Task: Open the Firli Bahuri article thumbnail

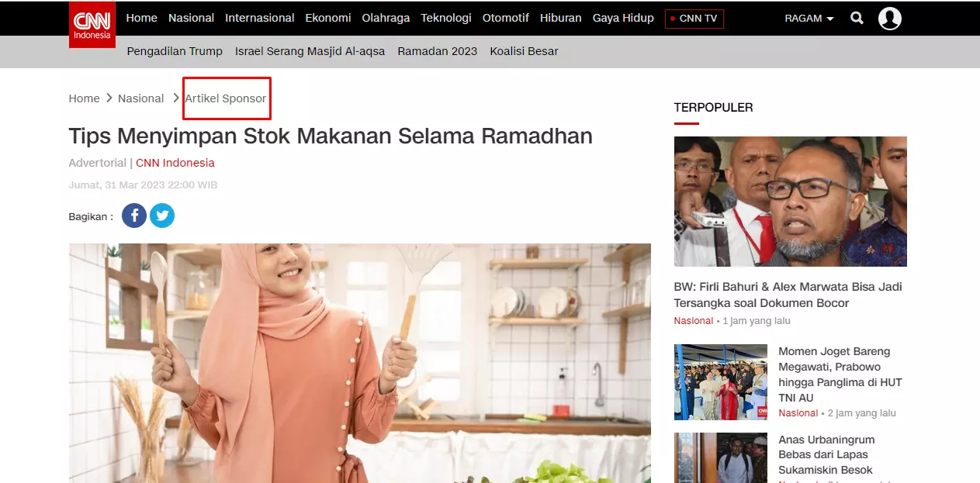Action: click(789, 201)
